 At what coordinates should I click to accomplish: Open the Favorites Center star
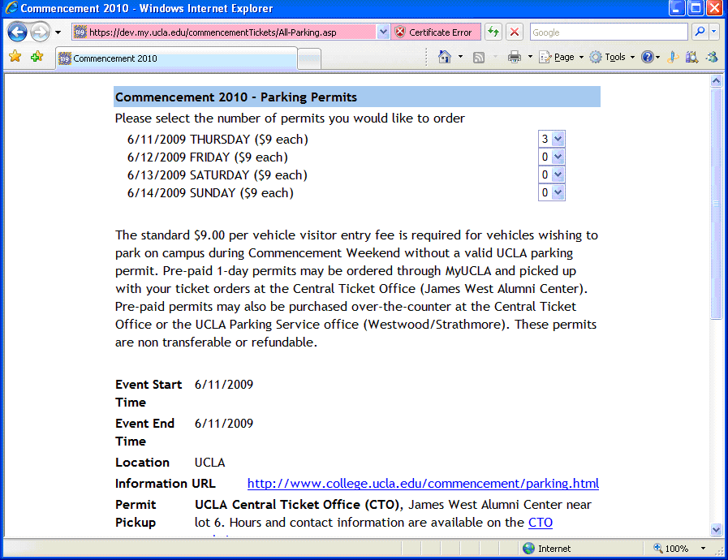point(15,57)
